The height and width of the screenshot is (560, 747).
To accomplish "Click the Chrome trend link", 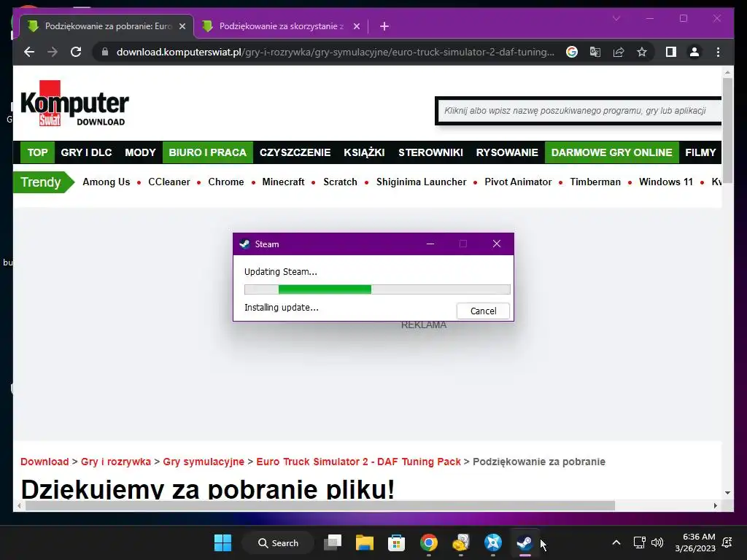I will point(226,182).
